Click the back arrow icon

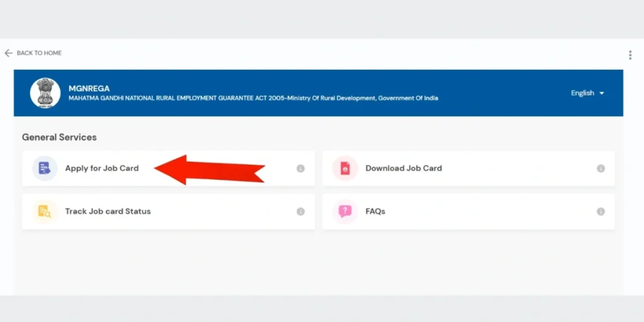click(x=8, y=53)
